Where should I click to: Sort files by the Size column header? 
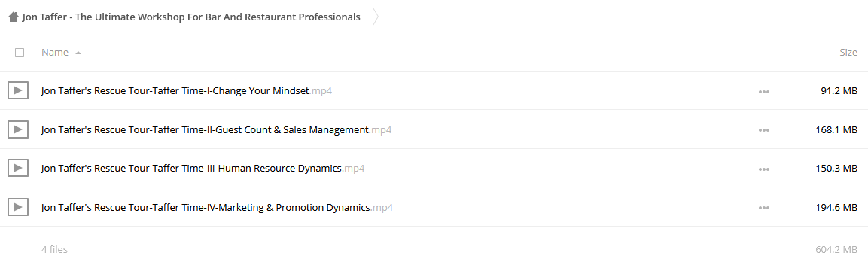coord(848,53)
